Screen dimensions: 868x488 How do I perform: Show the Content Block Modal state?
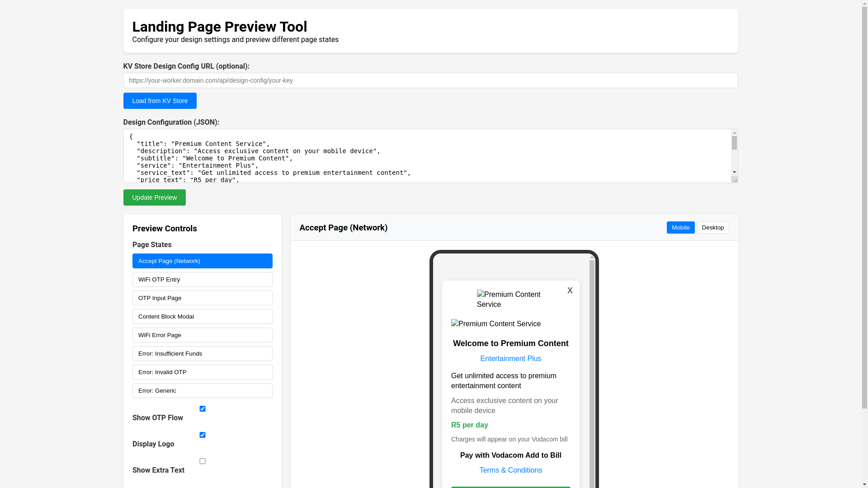tap(203, 317)
